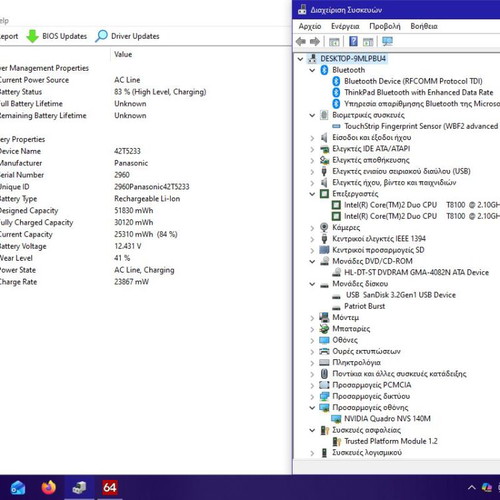Click the Trusted Platform Module key icon
The height and width of the screenshot is (500, 500).
pyautogui.click(x=337, y=441)
